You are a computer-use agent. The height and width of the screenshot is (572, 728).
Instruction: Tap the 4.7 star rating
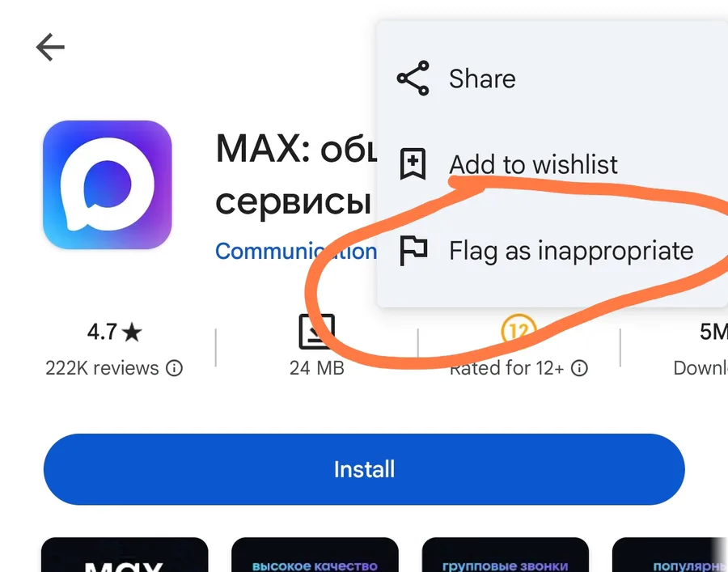pyautogui.click(x=114, y=332)
